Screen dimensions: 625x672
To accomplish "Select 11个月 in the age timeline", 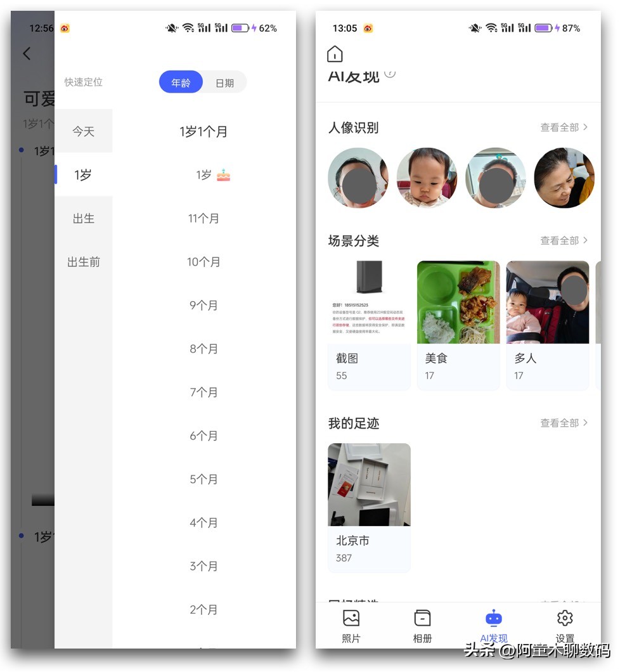I will pos(204,218).
